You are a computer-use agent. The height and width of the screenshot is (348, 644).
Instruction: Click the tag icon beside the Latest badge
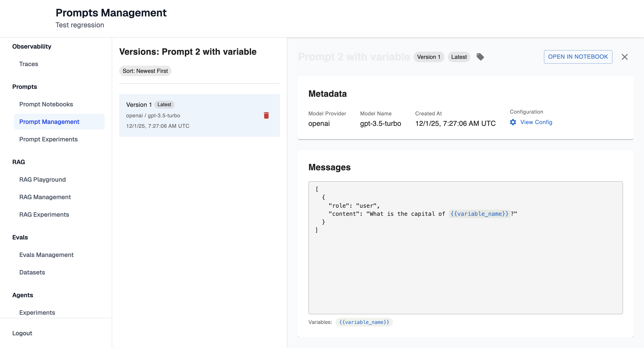[480, 57]
